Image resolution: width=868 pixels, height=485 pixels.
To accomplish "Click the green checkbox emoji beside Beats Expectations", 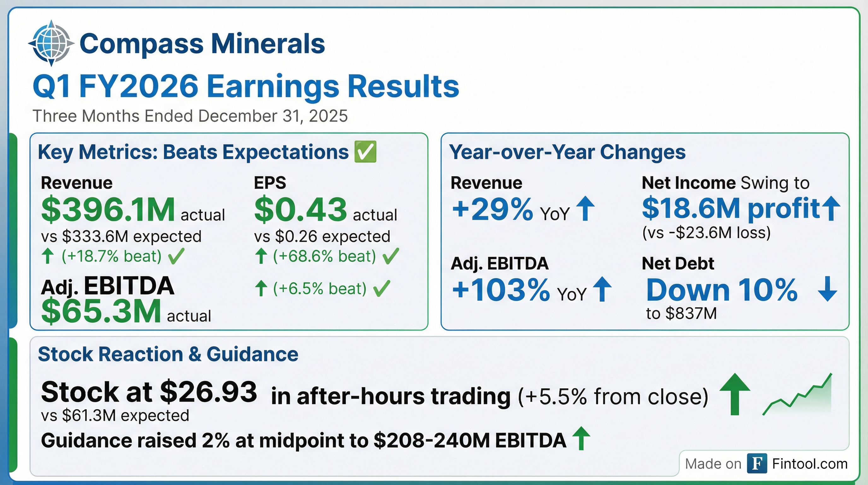I will 365,152.
